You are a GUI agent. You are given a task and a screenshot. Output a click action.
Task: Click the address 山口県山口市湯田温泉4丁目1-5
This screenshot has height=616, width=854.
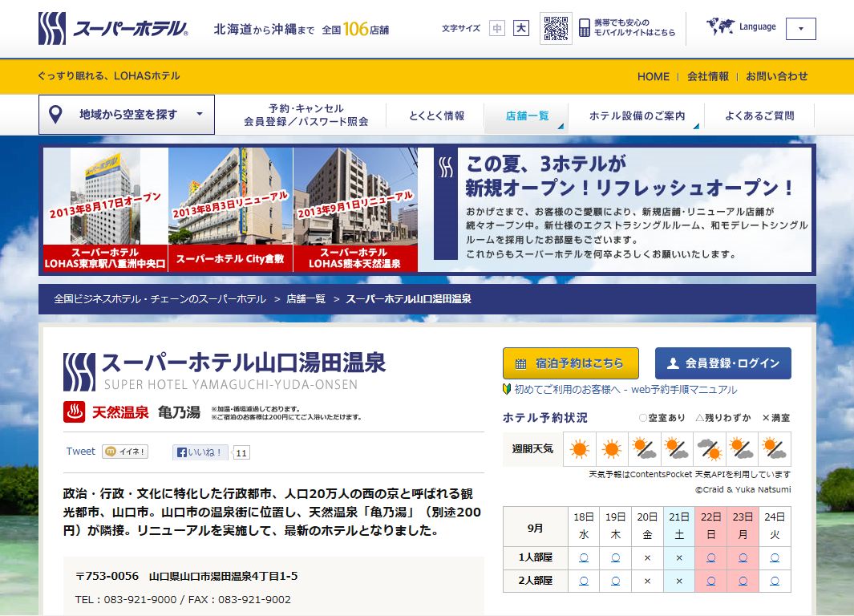click(223, 576)
